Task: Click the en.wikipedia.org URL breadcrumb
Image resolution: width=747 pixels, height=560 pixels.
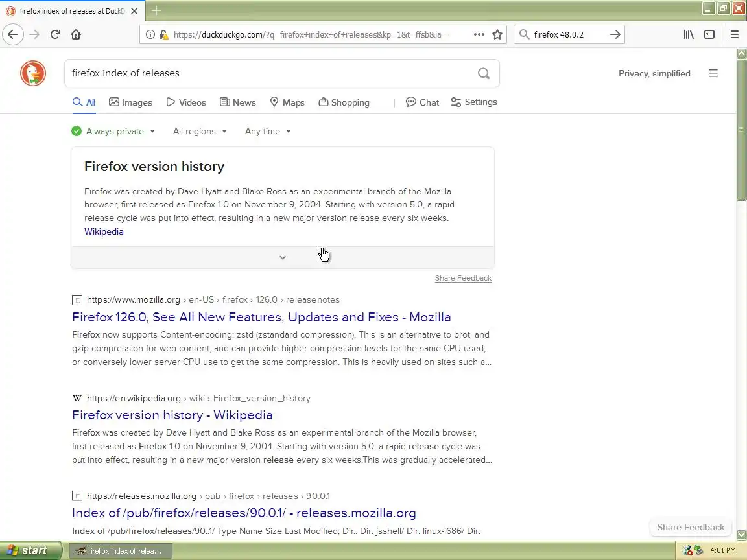Action: 198,398
